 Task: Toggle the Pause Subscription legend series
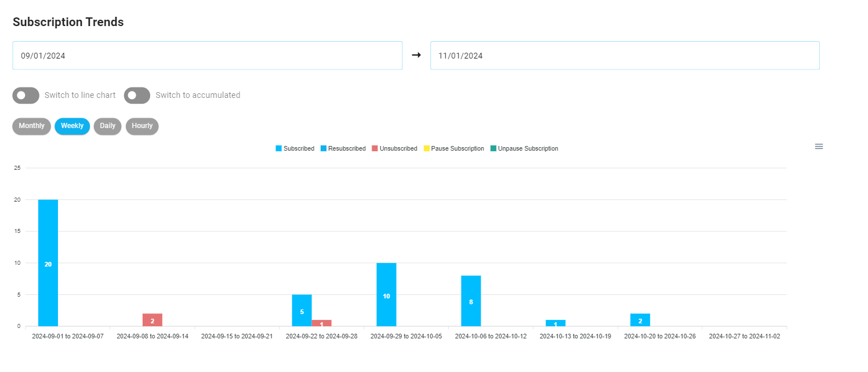[454, 149]
